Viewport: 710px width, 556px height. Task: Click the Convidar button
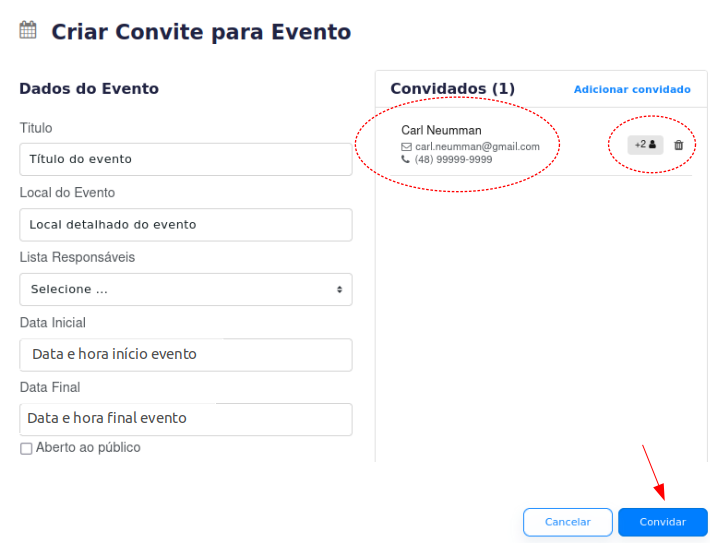coord(662,522)
